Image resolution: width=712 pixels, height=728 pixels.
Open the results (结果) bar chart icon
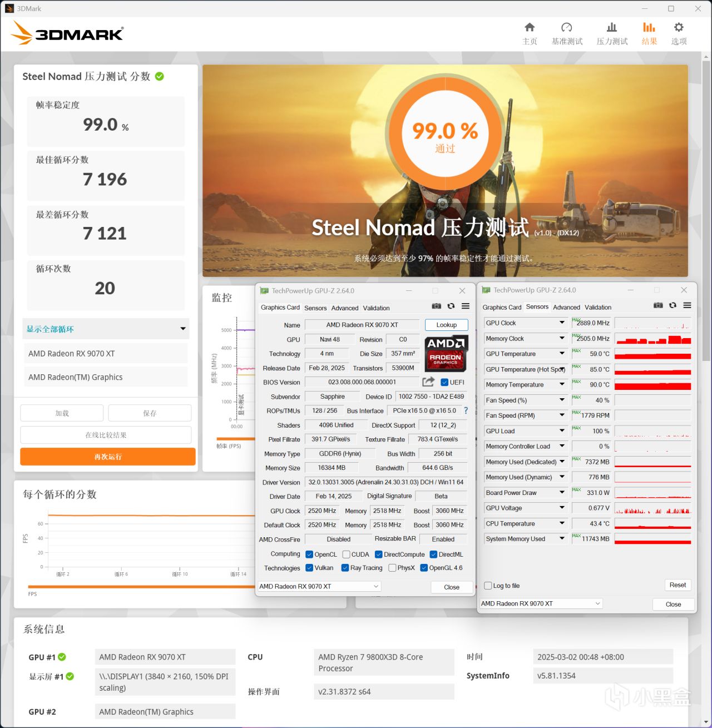pos(649,27)
